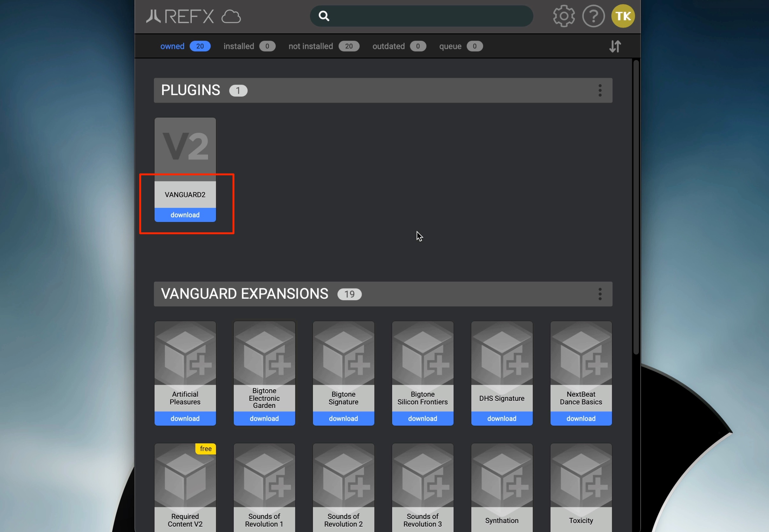Open the TK user account avatar
769x532 pixels.
tap(623, 16)
